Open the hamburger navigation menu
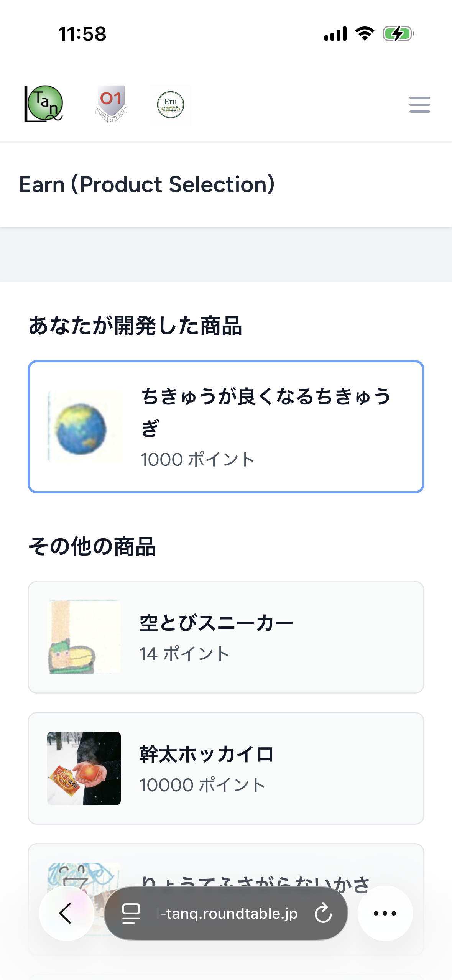The image size is (452, 980). tap(419, 105)
